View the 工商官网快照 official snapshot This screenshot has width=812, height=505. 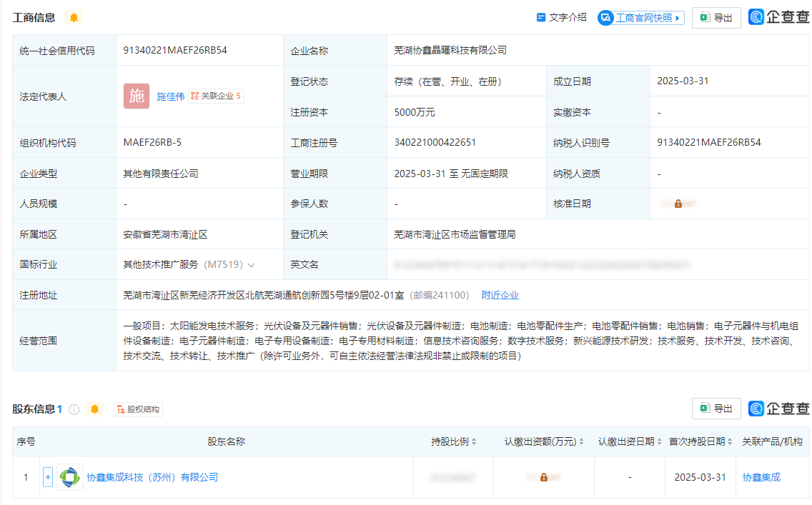pos(641,18)
